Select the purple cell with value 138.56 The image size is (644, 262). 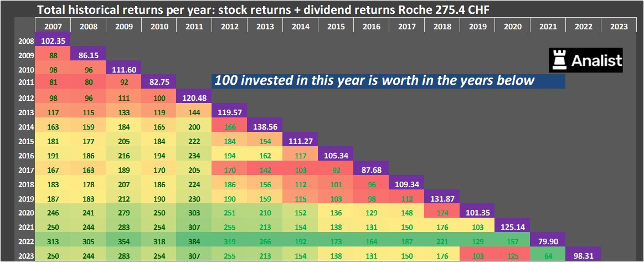click(265, 127)
